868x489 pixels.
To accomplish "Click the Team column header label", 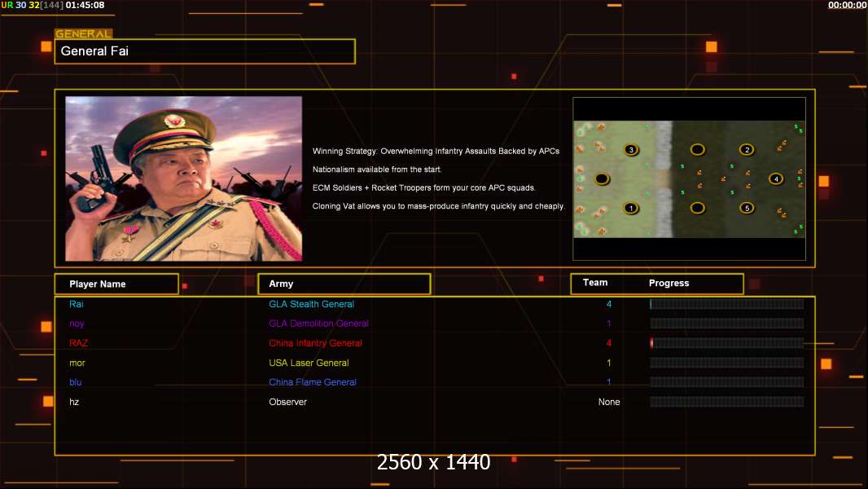I will 595,283.
